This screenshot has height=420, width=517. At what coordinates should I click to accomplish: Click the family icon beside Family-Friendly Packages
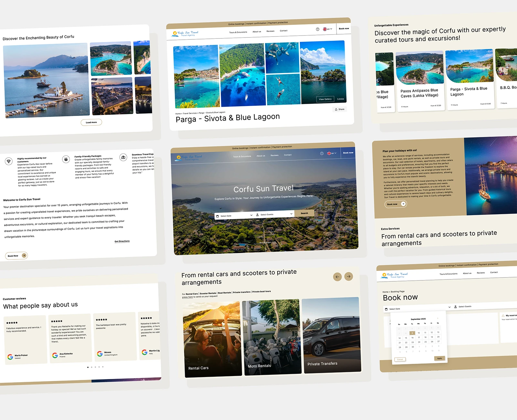click(66, 159)
